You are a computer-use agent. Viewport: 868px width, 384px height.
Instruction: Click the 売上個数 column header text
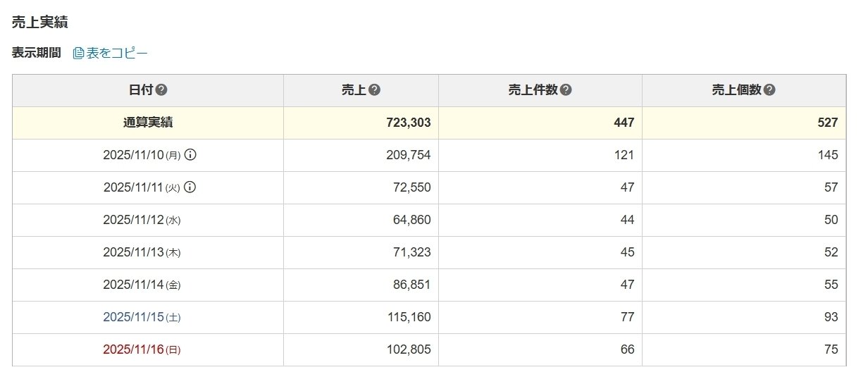click(736, 90)
